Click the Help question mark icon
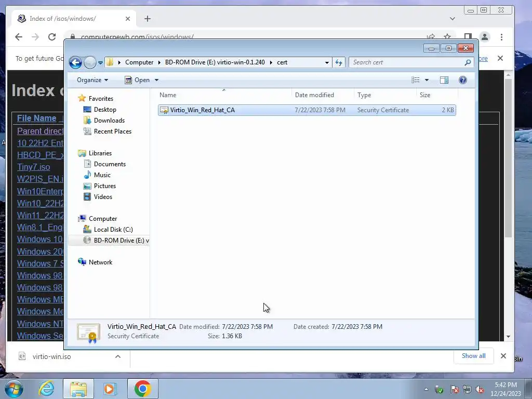The width and height of the screenshot is (532, 399). coord(462,80)
